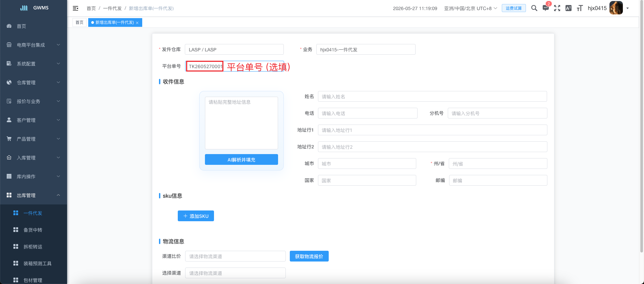Click the 拆柜转运 grid icon
644x284 pixels.
coord(16,246)
